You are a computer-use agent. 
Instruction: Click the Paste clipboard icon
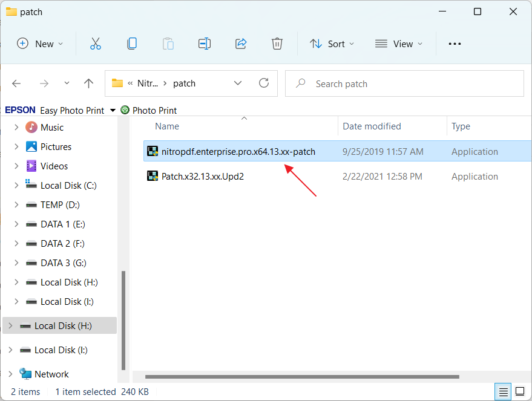pyautogui.click(x=168, y=44)
